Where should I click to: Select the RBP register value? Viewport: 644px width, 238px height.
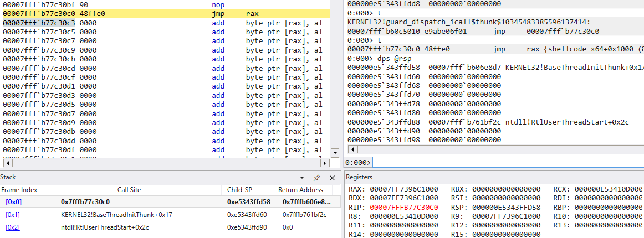click(x=609, y=207)
